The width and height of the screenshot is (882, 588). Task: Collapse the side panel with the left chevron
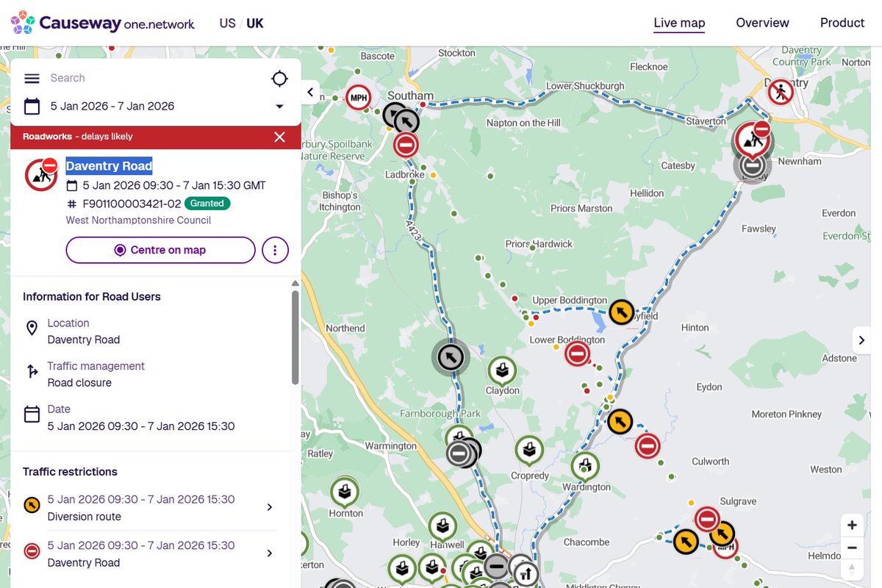click(x=309, y=93)
